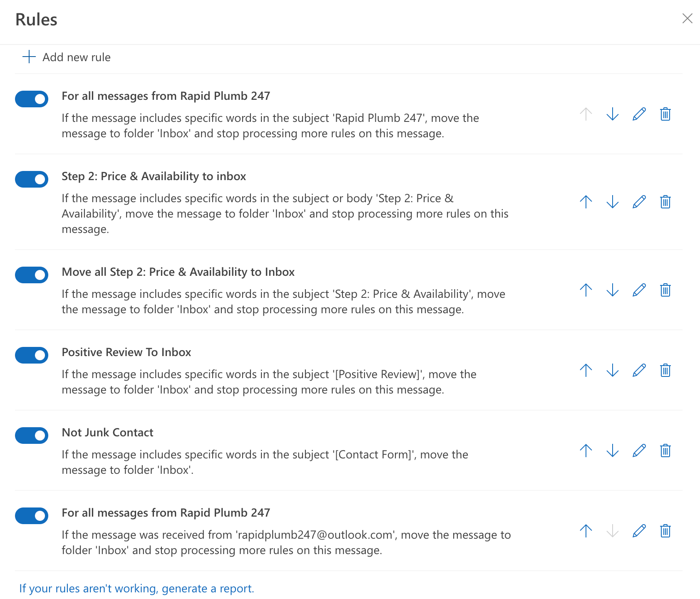Close the Rules panel
This screenshot has width=700, height=599.
coord(687,18)
